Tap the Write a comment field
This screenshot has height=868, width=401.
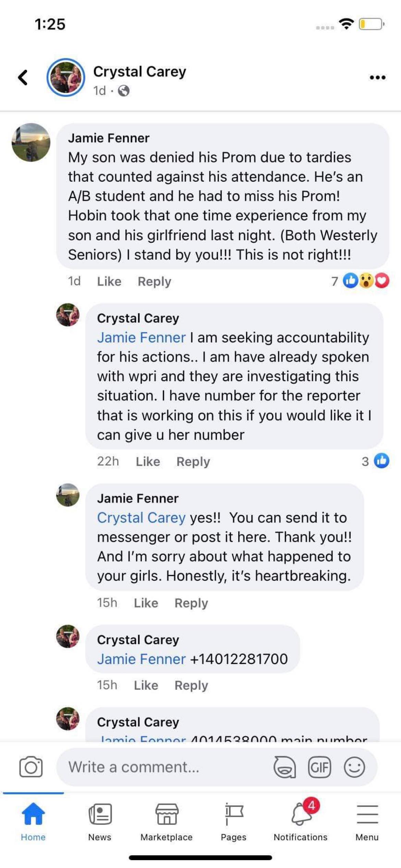pos(165,767)
